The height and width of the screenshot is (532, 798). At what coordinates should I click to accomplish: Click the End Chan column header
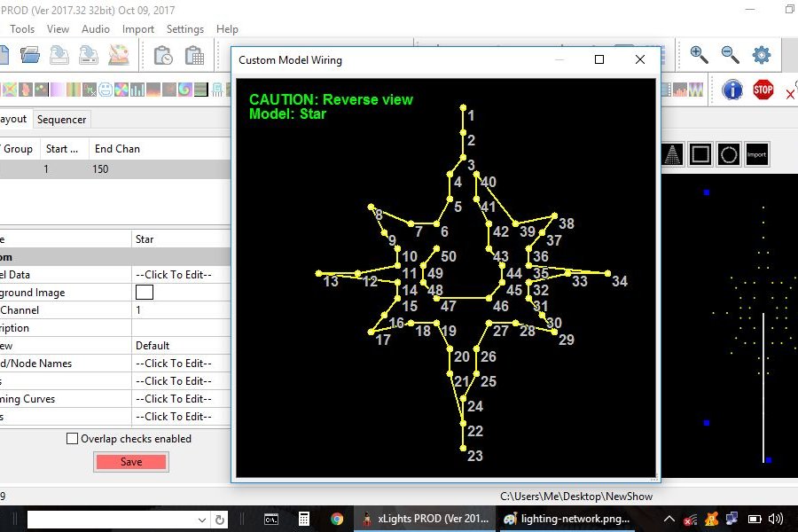click(118, 149)
